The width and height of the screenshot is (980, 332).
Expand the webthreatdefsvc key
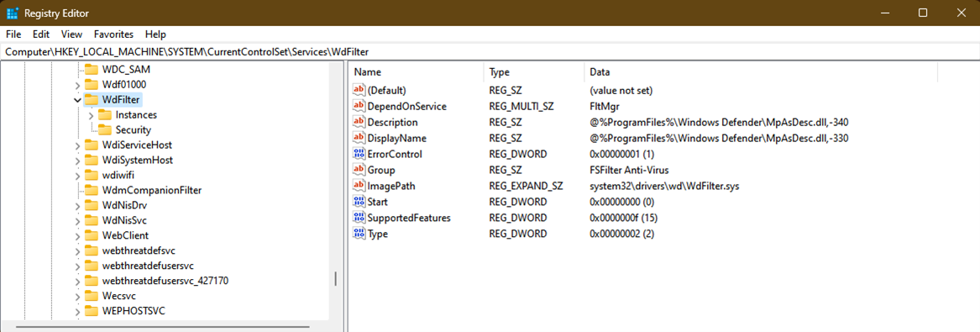[x=77, y=250]
